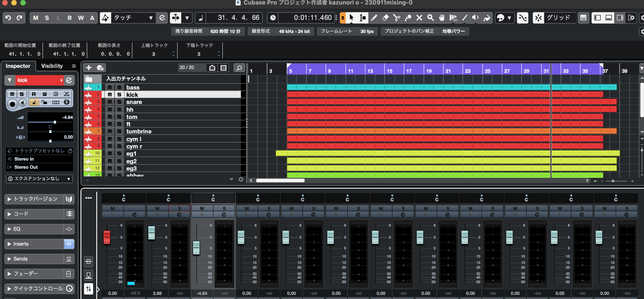This screenshot has width=644, height=299.
Task: Open the track search magnifier
Action: [x=239, y=68]
